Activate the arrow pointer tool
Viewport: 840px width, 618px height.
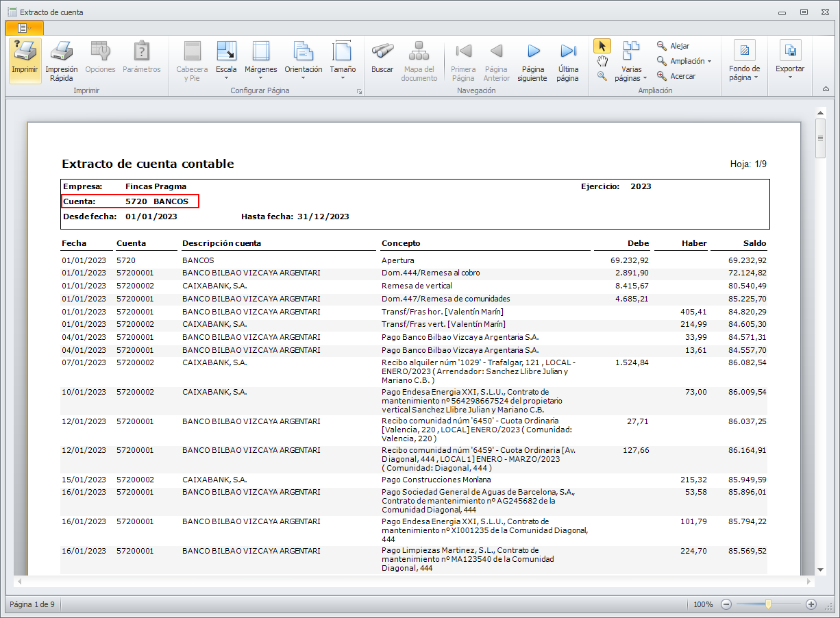point(602,46)
